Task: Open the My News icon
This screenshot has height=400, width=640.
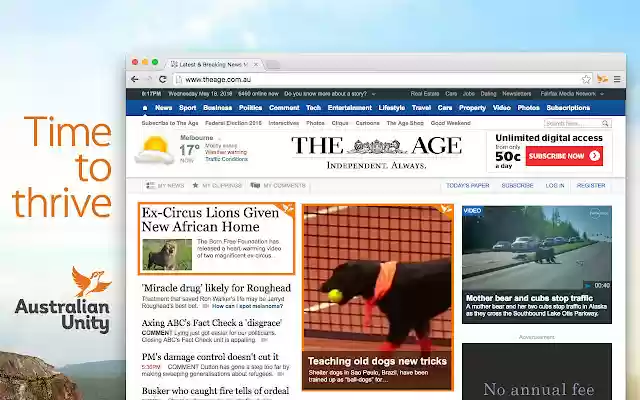Action: [151, 185]
